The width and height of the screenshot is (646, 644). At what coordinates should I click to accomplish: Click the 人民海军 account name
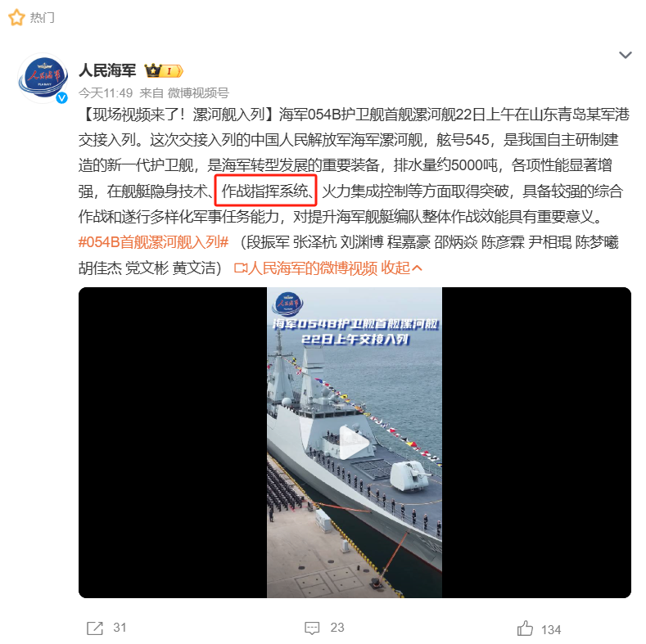click(x=107, y=70)
